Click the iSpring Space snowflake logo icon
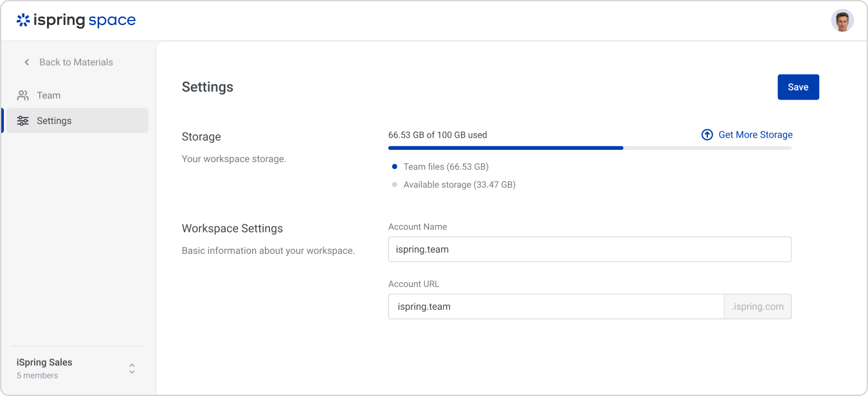This screenshot has width=868, height=396. tap(23, 21)
